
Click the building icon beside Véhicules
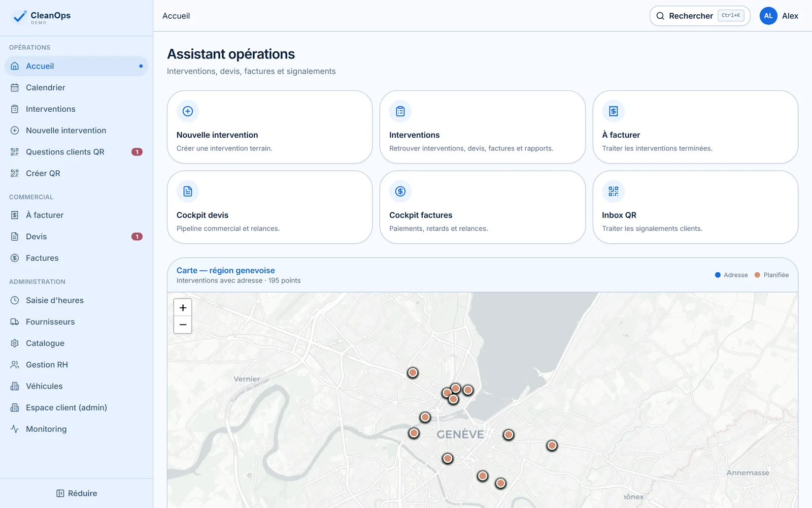tap(15, 386)
